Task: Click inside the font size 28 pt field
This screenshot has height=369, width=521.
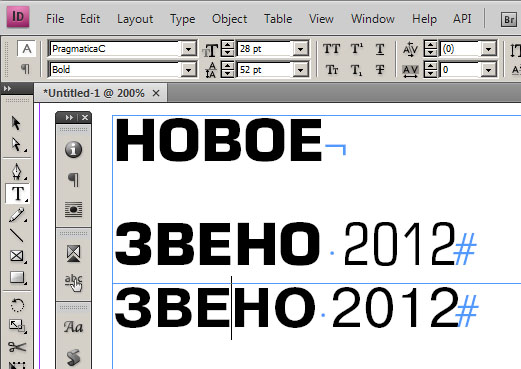Action: click(264, 49)
